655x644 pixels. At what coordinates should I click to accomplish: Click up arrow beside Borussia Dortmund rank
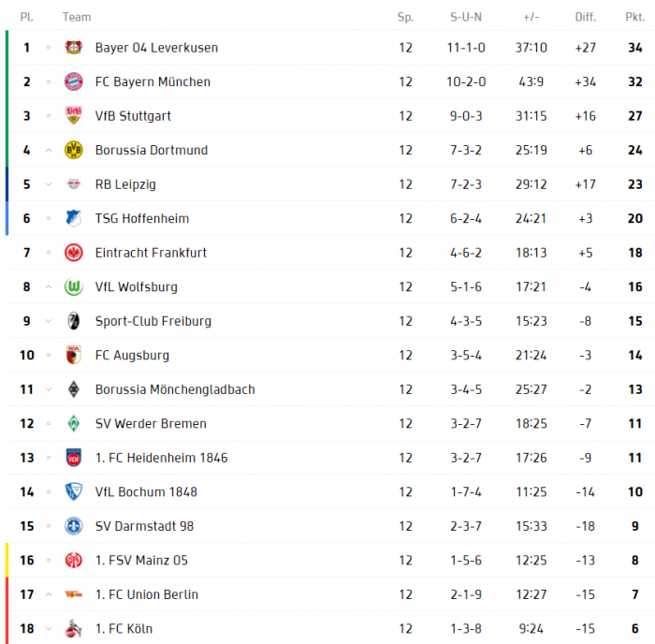pos(49,150)
